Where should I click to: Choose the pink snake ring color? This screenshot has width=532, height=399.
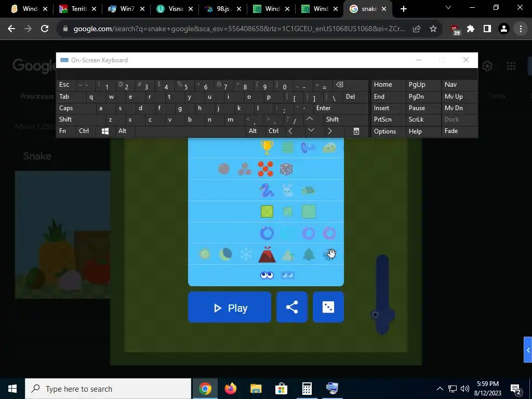coord(329,233)
